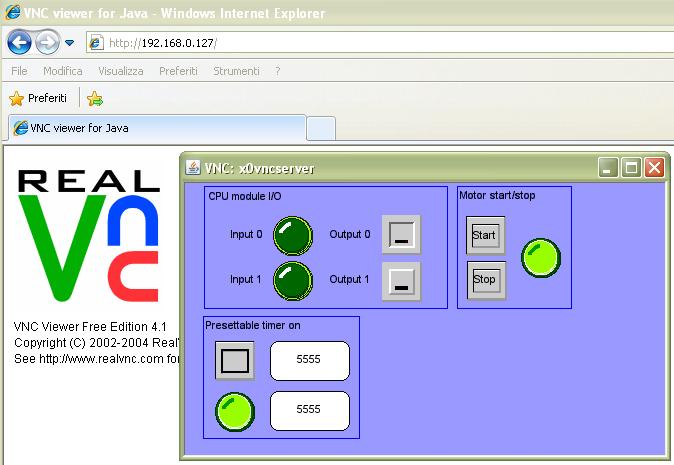The height and width of the screenshot is (465, 674).
Task: Open the Preferiti menu
Action: click(178, 71)
